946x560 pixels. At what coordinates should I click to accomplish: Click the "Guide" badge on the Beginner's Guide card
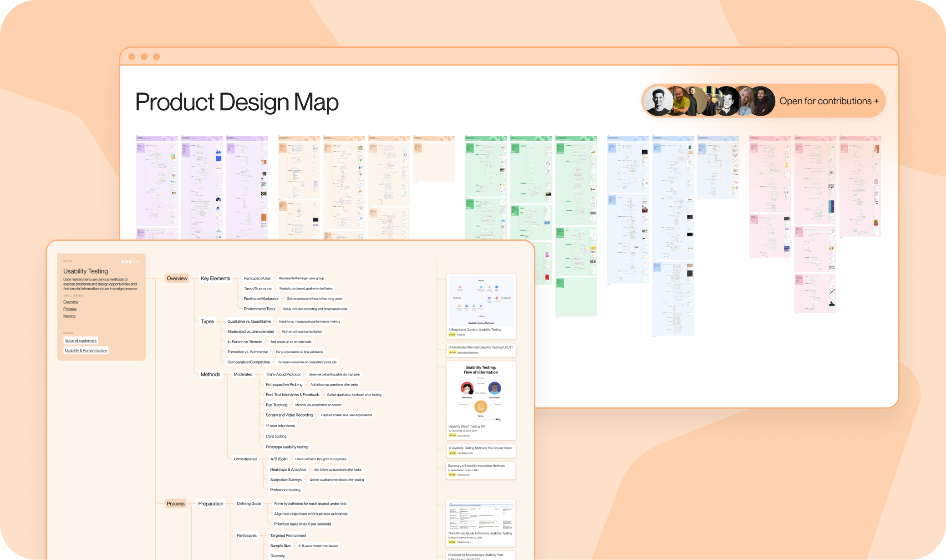click(452, 334)
